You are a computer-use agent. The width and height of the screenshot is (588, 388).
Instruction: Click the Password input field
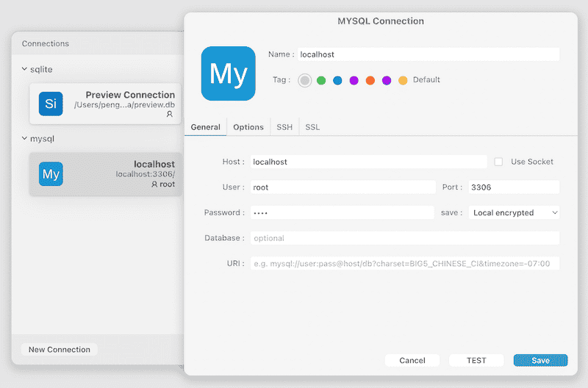pos(342,212)
